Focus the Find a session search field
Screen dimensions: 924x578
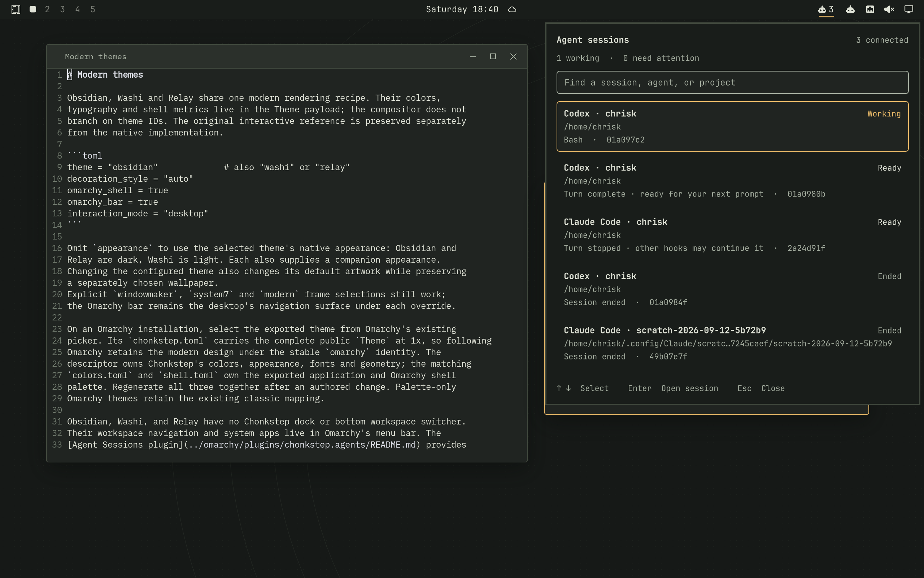(x=732, y=82)
